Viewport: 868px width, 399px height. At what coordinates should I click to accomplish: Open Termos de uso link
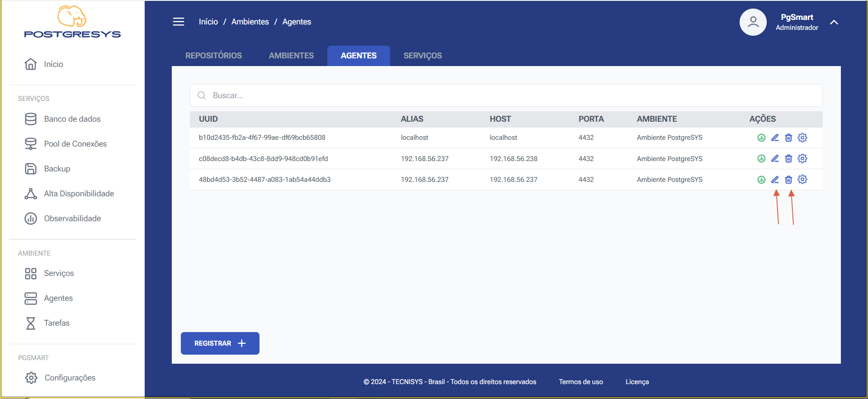[581, 382]
